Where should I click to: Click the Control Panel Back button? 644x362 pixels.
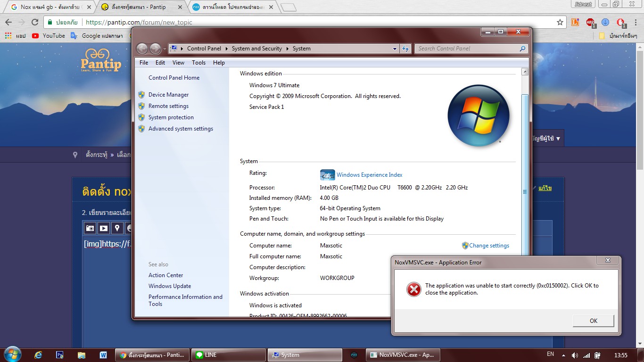142,49
